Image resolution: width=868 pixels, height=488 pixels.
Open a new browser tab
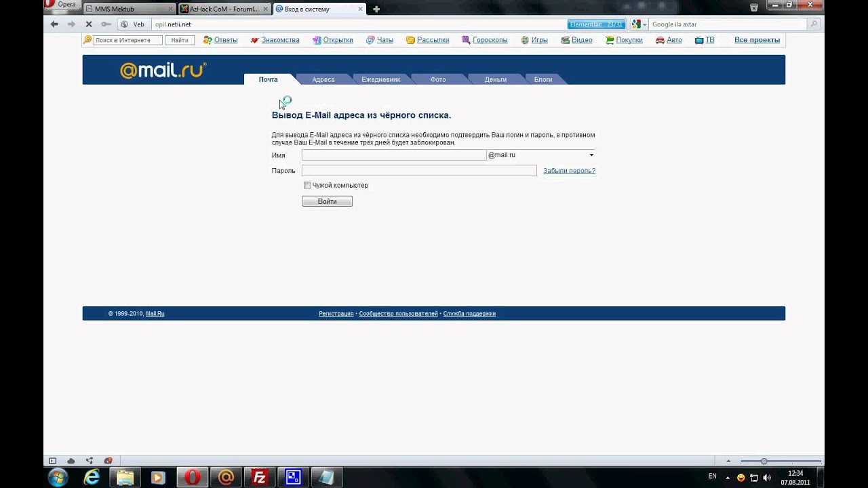(x=376, y=9)
